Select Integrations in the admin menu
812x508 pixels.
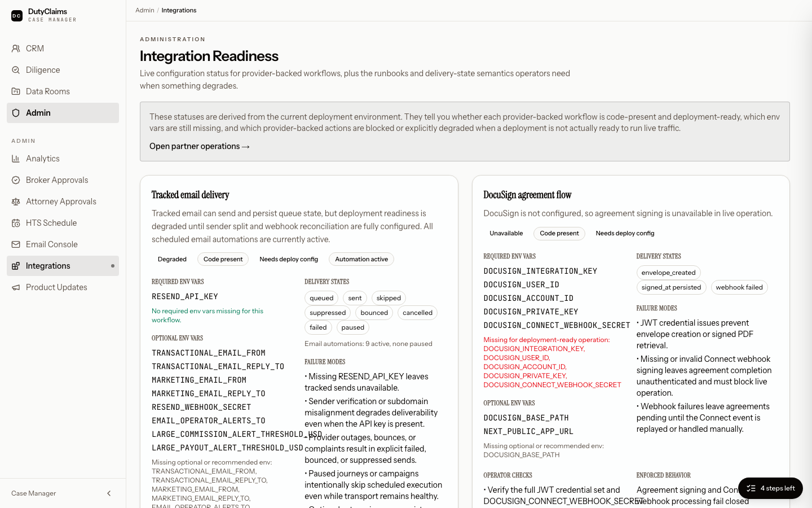point(63,266)
